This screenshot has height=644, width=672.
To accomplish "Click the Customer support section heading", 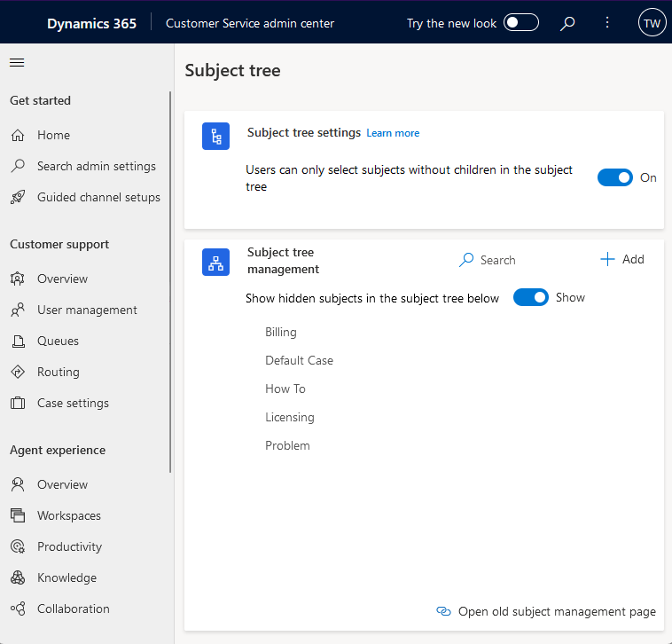I will point(59,245).
